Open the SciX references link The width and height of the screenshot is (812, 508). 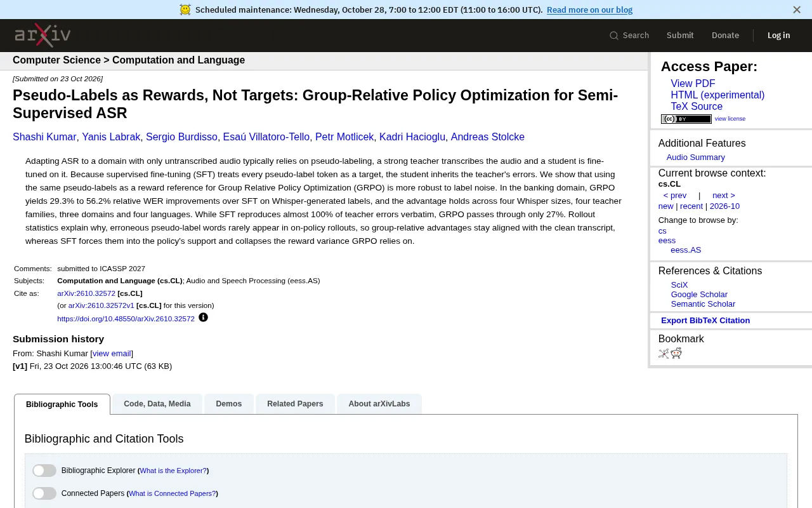(x=679, y=285)
